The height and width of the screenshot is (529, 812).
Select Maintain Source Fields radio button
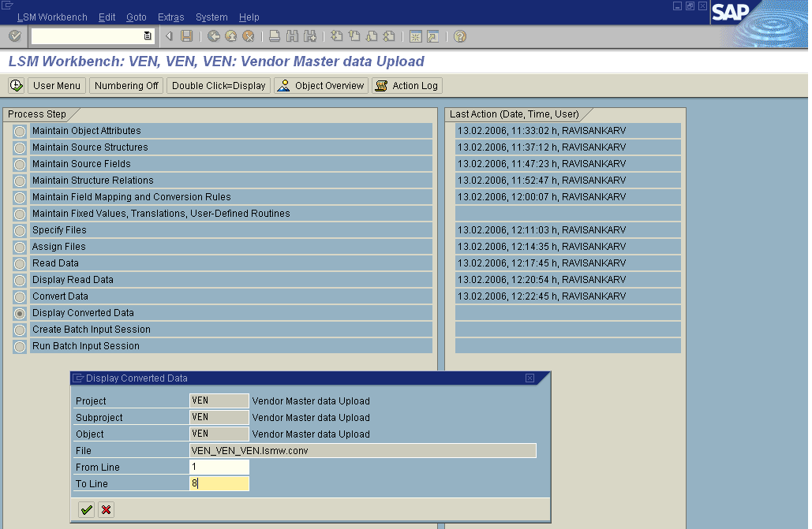pyautogui.click(x=20, y=165)
